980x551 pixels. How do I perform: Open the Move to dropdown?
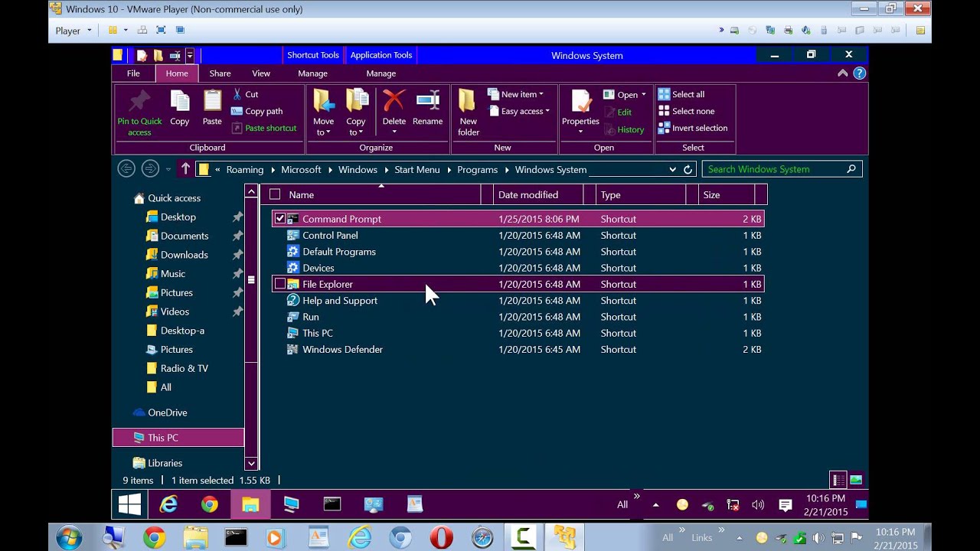(323, 127)
